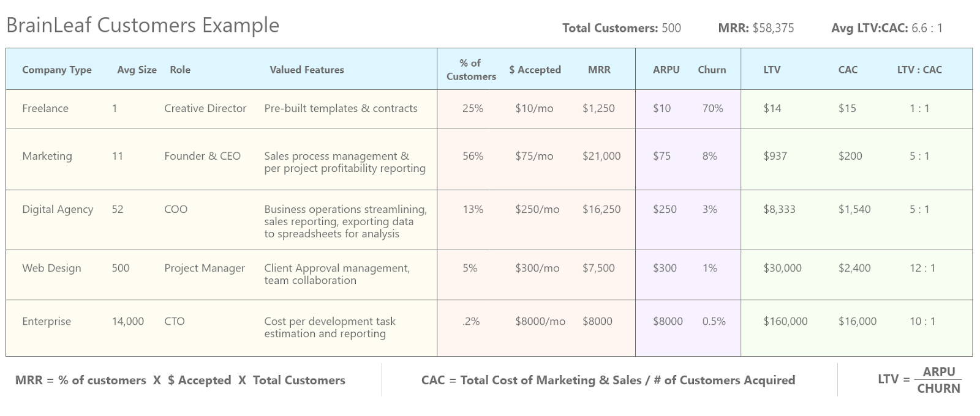Click the 'Freelance' company type cell

tap(45, 108)
